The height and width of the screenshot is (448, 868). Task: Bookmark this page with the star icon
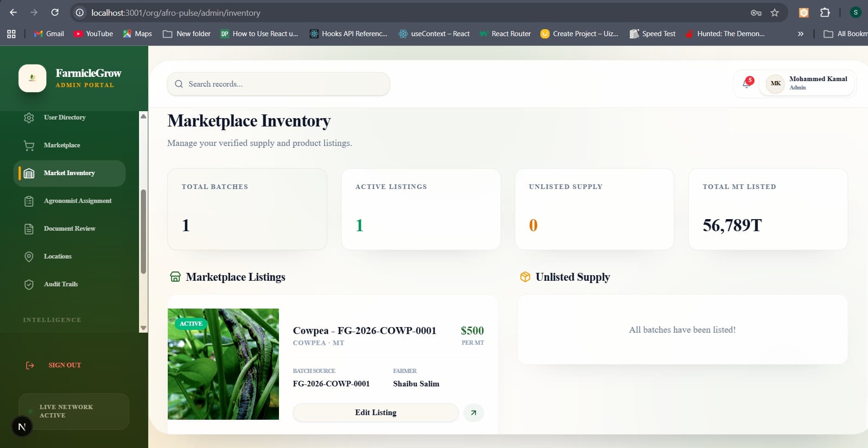coord(774,13)
